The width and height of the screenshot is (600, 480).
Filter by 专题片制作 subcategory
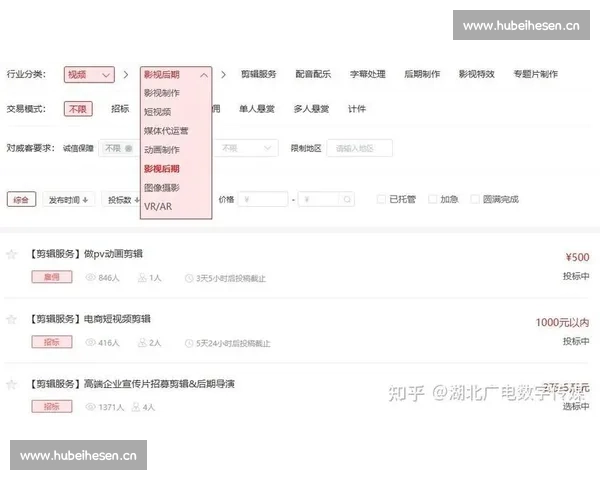(535, 74)
